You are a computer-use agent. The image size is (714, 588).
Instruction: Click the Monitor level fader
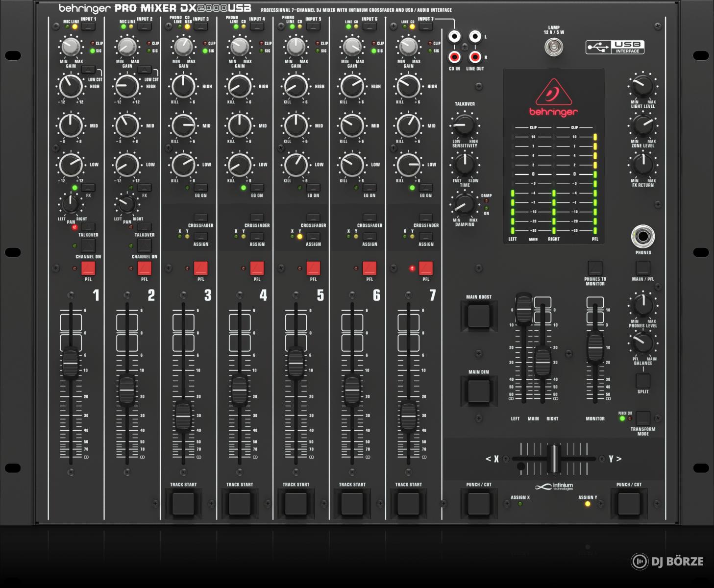[595, 347]
